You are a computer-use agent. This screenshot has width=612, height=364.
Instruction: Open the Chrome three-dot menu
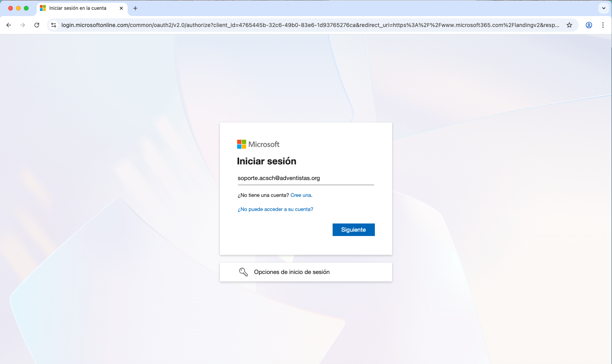pyautogui.click(x=603, y=25)
